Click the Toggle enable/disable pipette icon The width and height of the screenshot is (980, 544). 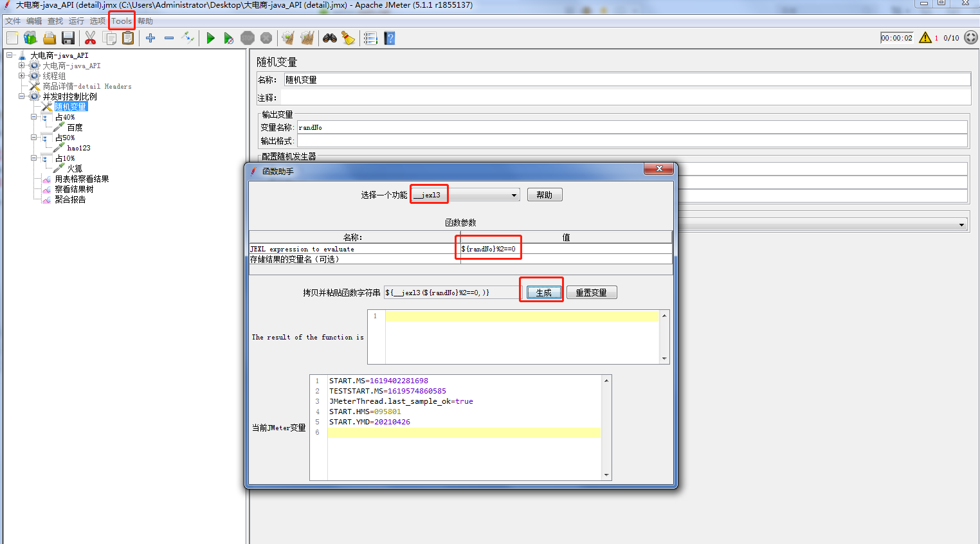[x=188, y=37]
